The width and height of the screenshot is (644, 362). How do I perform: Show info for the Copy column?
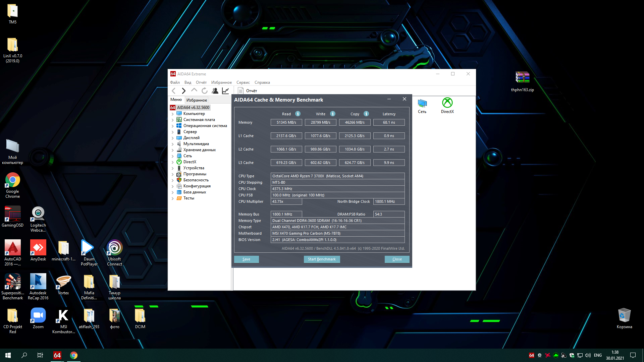pos(366,114)
